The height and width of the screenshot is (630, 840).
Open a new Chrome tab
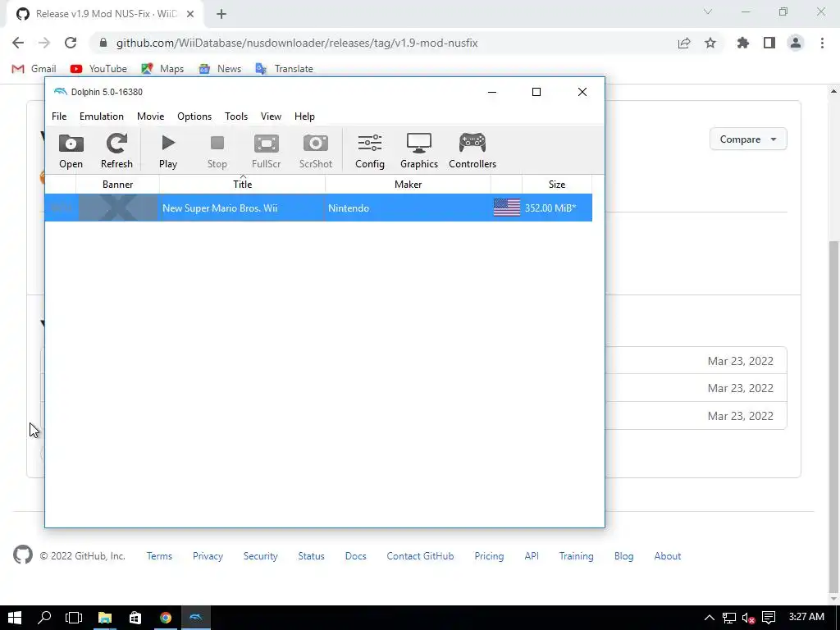tap(221, 14)
